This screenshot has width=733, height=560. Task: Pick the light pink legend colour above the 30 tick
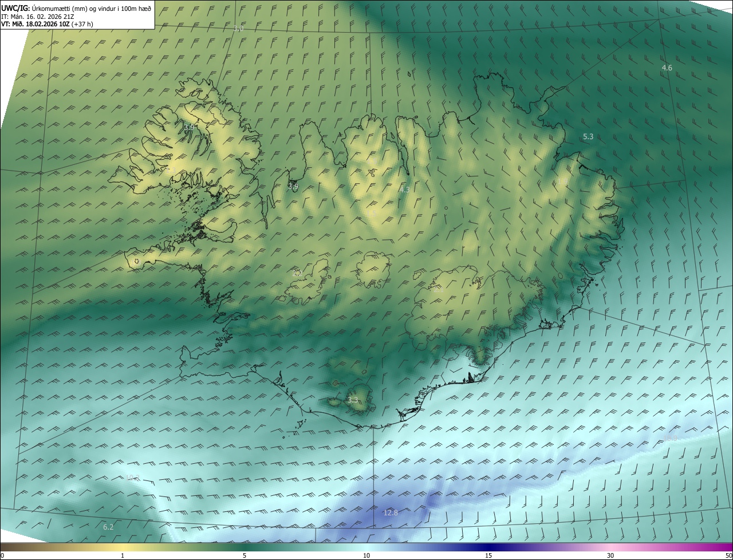point(610,547)
